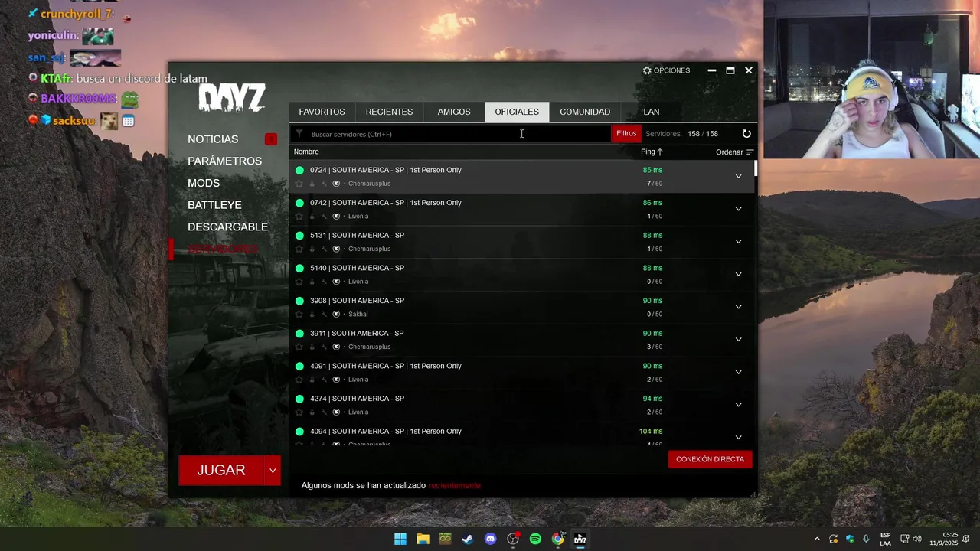
Task: Click the lock icon on server 5140 row
Action: point(312,282)
